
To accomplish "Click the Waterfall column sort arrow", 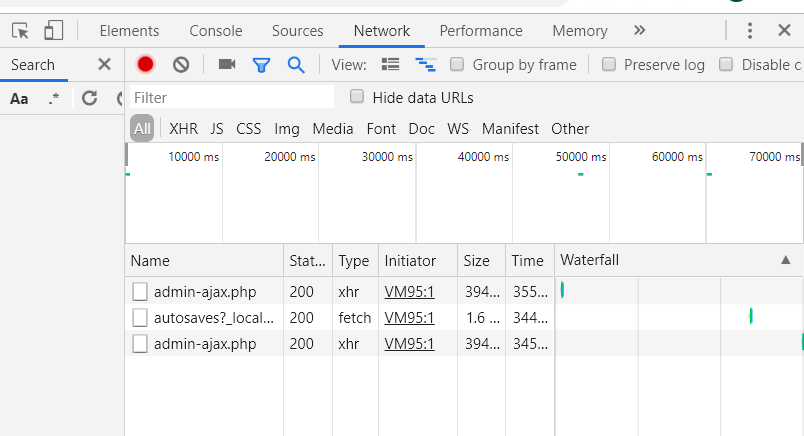I will point(785,260).
